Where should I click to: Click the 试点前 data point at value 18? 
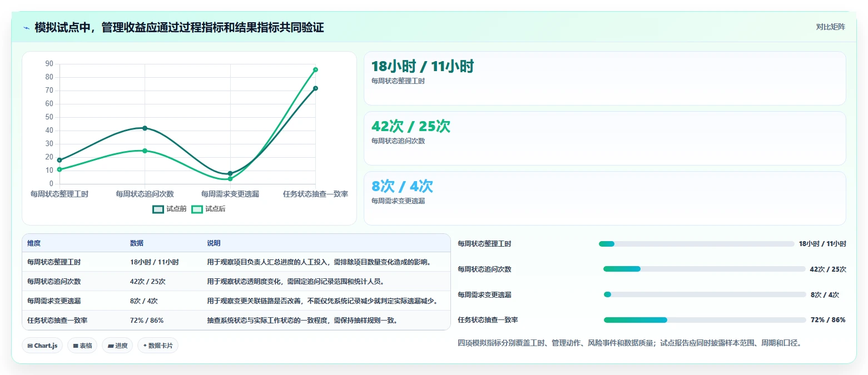[x=59, y=160]
